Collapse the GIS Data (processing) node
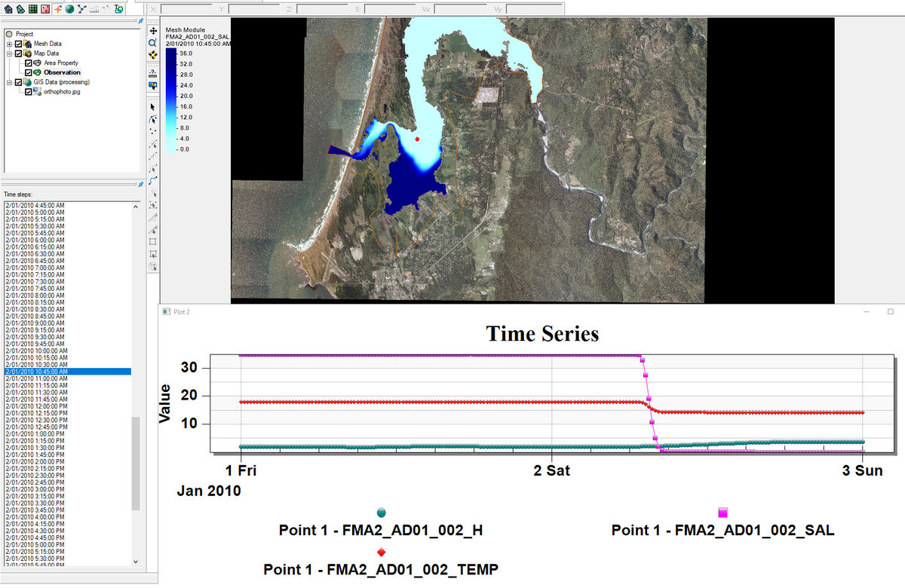Image resolution: width=905 pixels, height=588 pixels. click(x=10, y=82)
